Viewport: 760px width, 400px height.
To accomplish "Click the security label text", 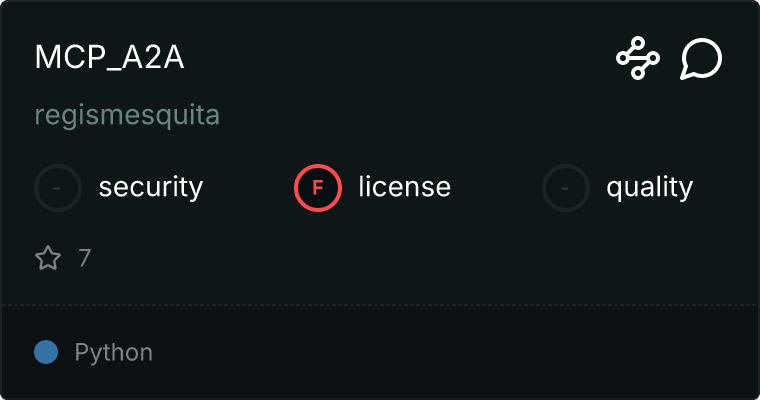I will pyautogui.click(x=151, y=187).
